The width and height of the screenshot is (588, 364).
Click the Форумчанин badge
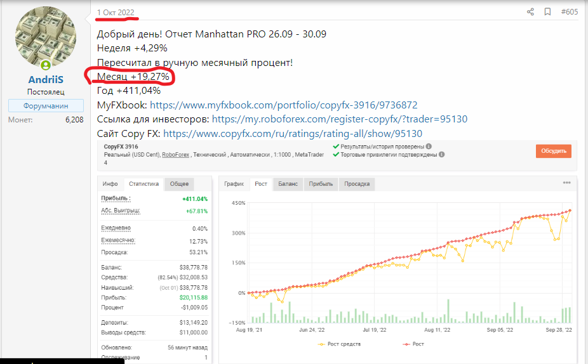coord(46,106)
